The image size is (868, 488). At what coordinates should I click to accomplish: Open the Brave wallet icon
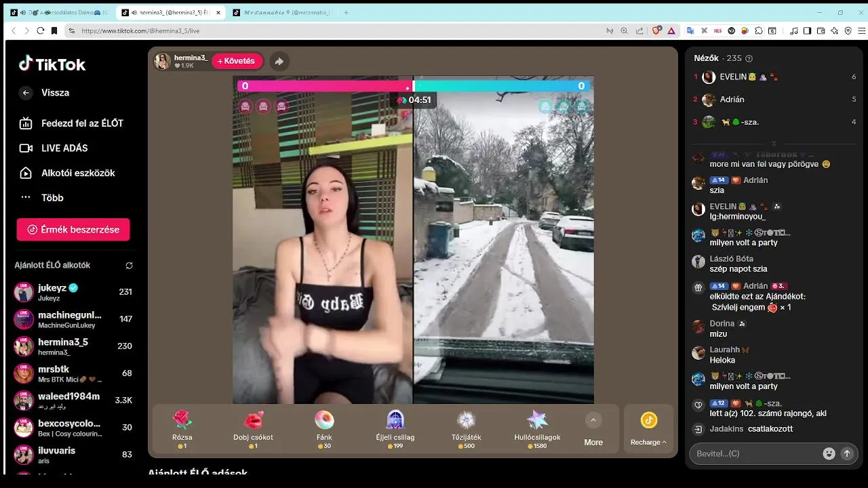click(x=821, y=30)
